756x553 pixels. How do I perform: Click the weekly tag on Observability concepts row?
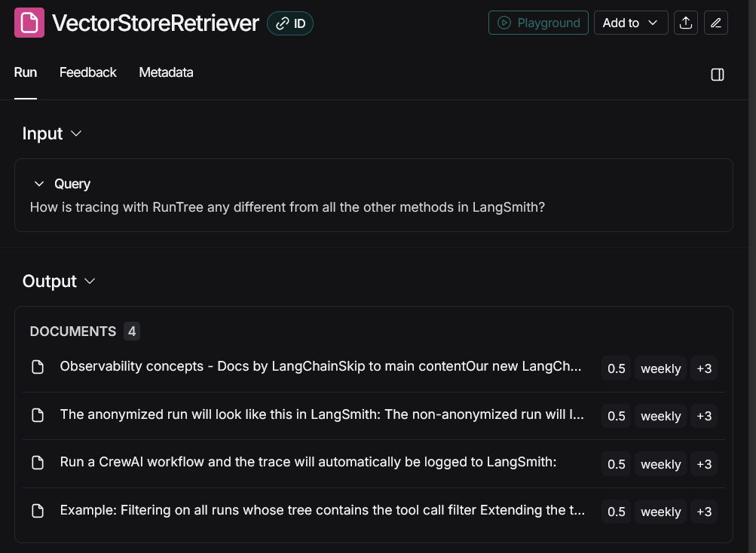click(x=660, y=368)
